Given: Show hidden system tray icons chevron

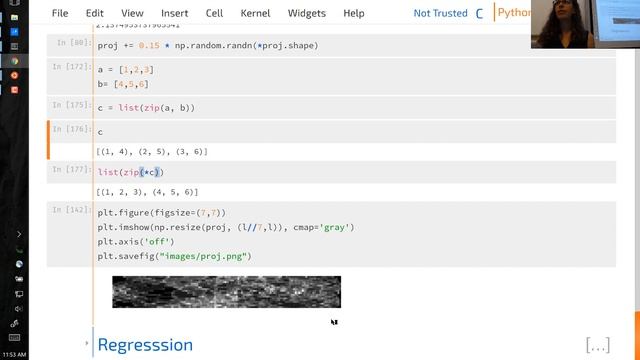Looking at the screenshot, I should click(x=19, y=234).
